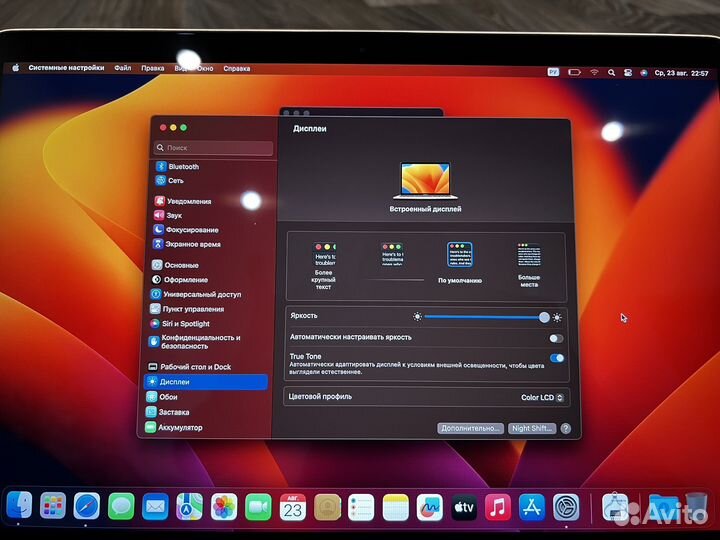Open the Файл menu
This screenshot has width=720, height=540.
[x=123, y=68]
